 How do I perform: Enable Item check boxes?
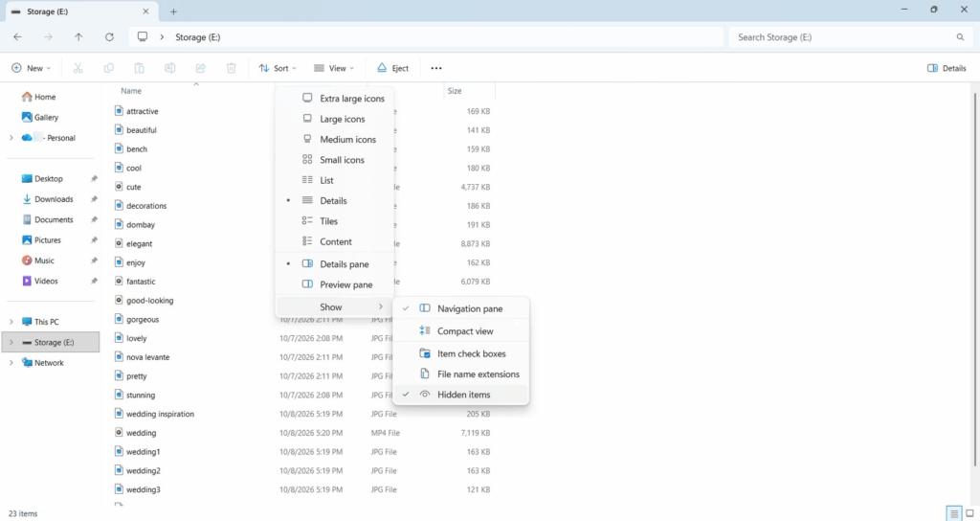(461, 354)
